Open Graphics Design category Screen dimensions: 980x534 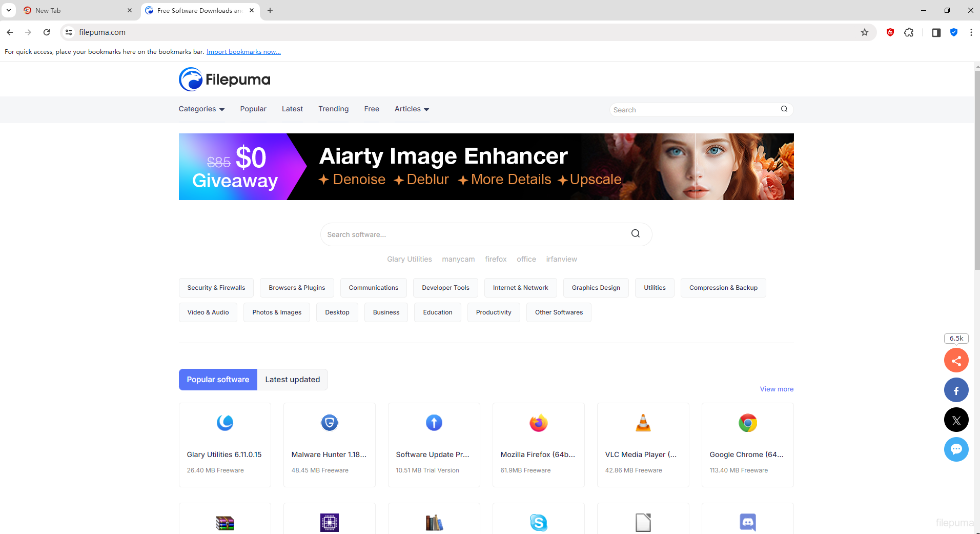(596, 288)
